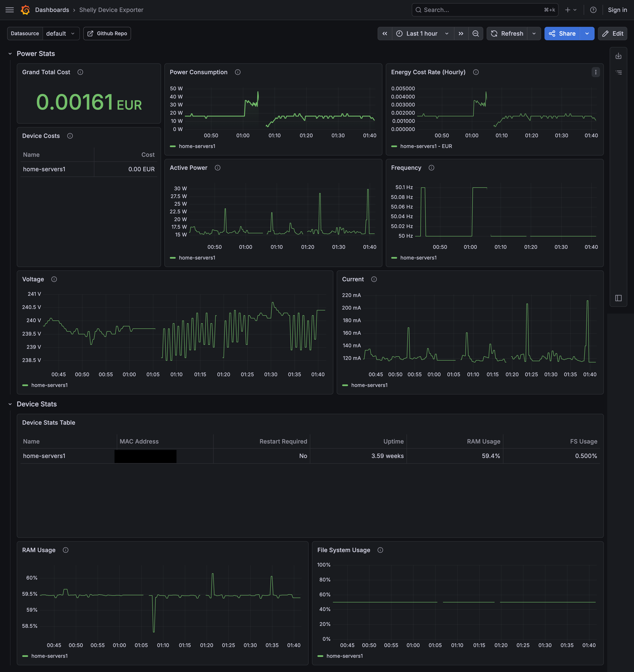The image size is (634, 672).
Task: Open the Github Repo link
Action: coord(107,34)
